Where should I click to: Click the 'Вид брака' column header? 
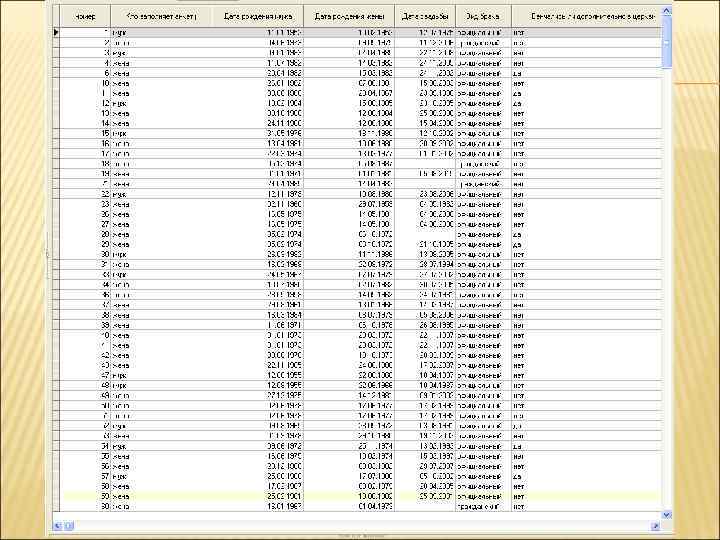[483, 17]
